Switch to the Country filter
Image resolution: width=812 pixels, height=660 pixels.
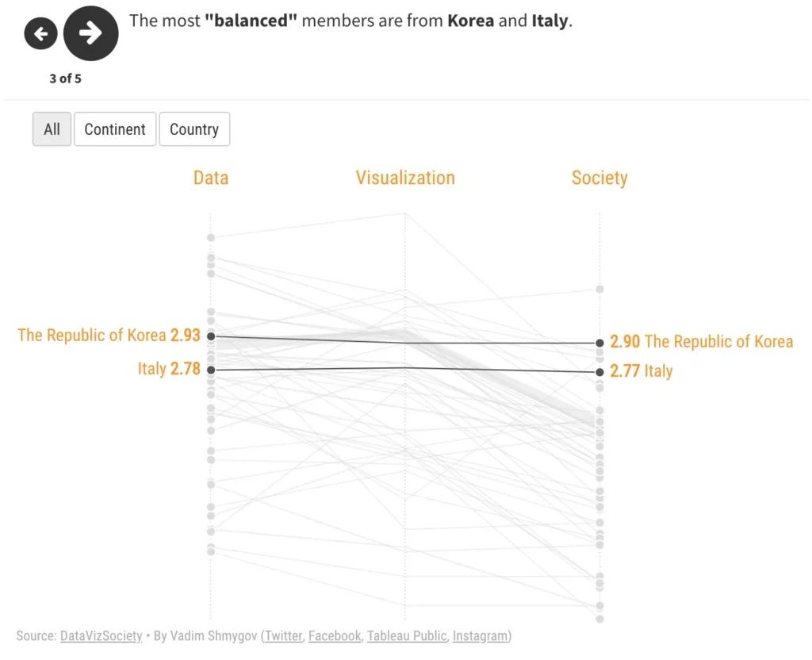194,129
